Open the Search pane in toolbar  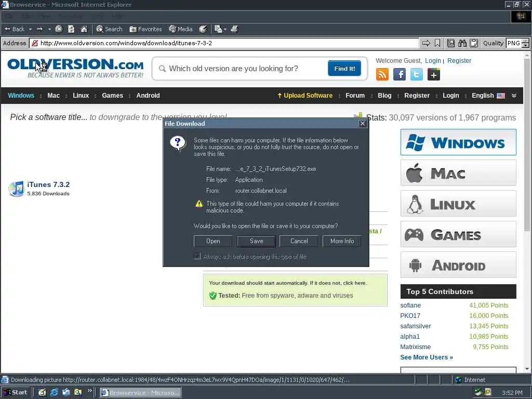[109, 29]
